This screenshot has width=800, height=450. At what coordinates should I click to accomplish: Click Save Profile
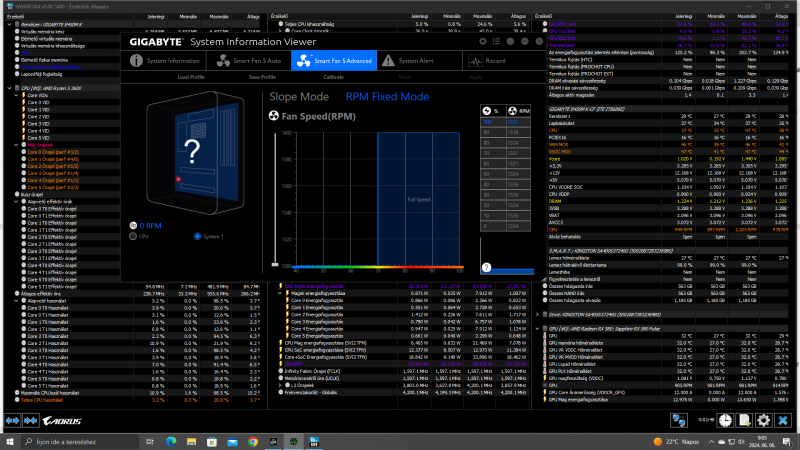click(x=262, y=77)
